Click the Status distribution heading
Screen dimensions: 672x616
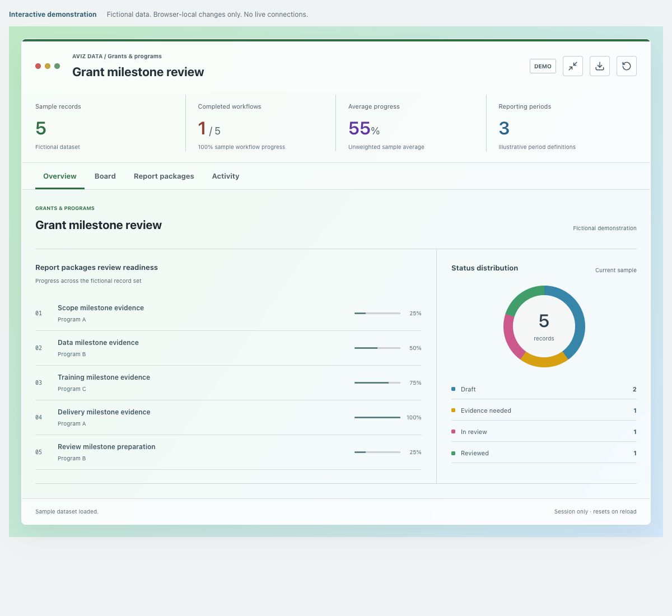(x=485, y=268)
